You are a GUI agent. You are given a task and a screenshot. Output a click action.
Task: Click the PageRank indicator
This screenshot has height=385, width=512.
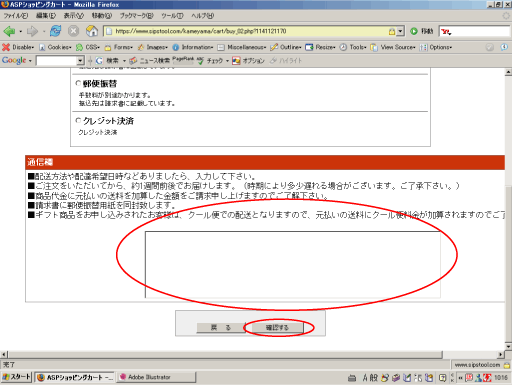[x=183, y=59]
